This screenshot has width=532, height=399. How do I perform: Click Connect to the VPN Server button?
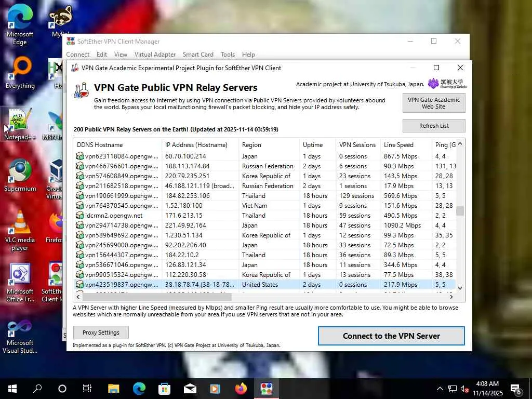(x=391, y=336)
